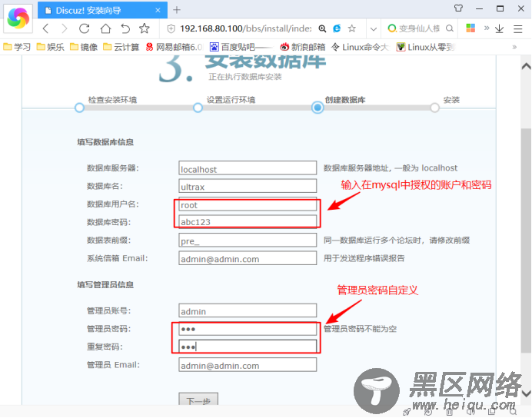
Task: Close the Discuz! 安装向导 tab
Action: click(x=158, y=10)
